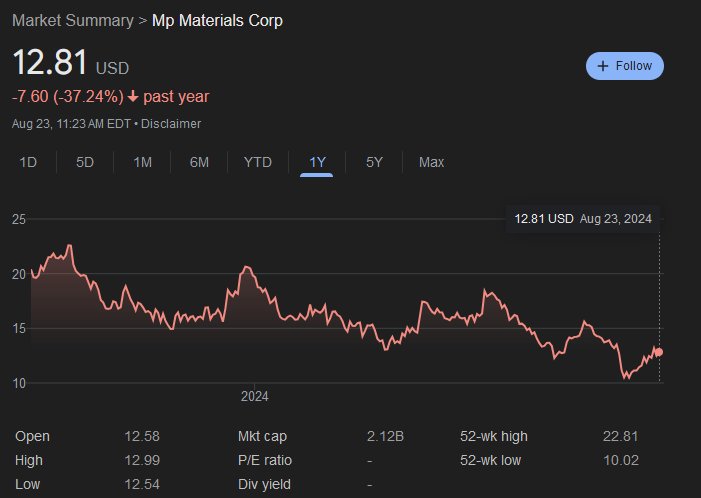Click the Disclaimer link
The height and width of the screenshot is (498, 701).
coord(171,123)
